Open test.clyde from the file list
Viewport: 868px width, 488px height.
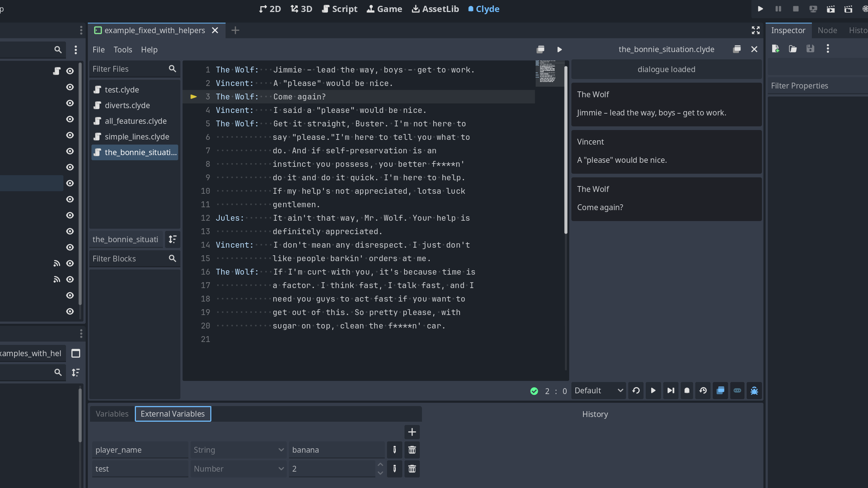135,90
